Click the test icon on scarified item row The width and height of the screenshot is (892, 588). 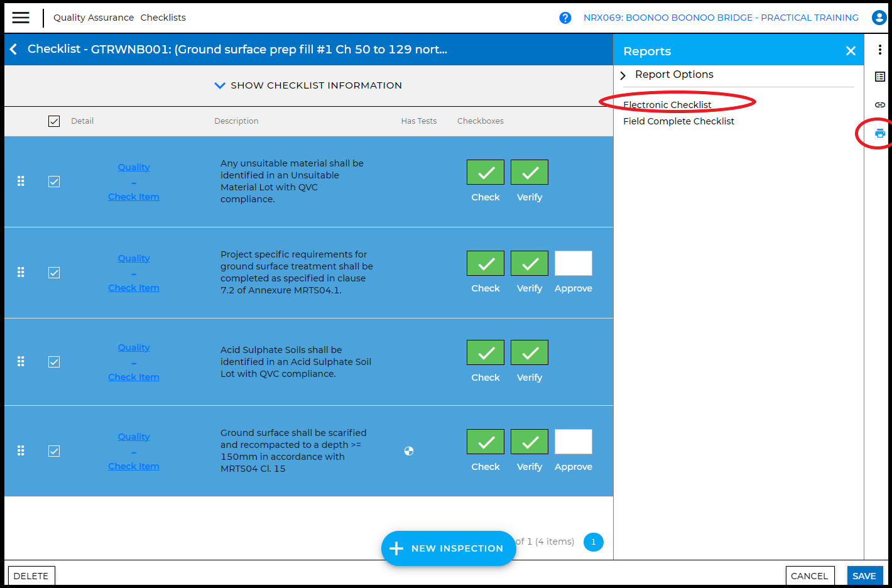pyautogui.click(x=409, y=451)
